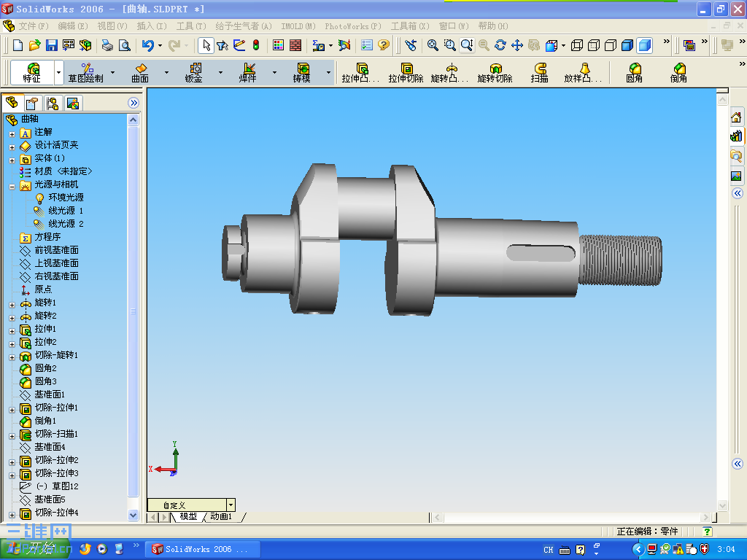Expand the 切除-旋转1 feature node
The image size is (747, 560).
coord(12,357)
